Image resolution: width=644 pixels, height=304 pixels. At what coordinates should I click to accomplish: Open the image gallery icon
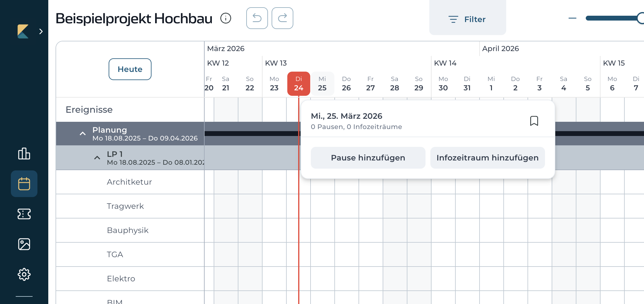(x=24, y=244)
